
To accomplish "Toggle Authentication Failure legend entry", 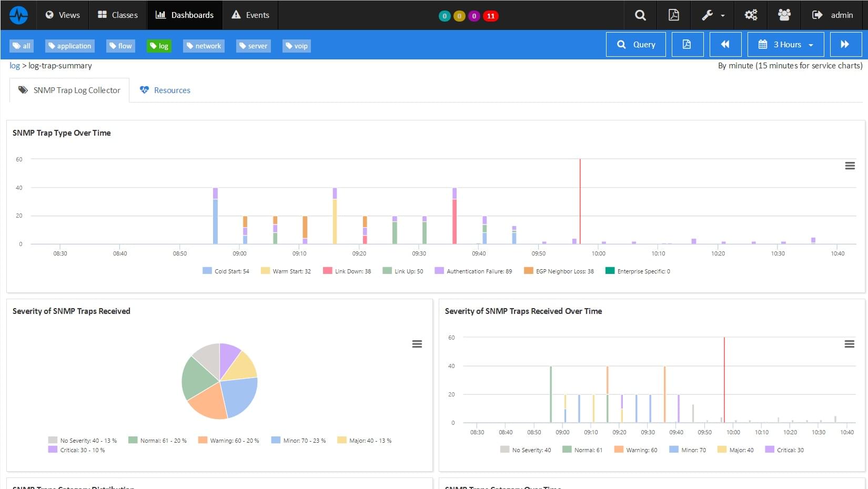I will [x=473, y=271].
